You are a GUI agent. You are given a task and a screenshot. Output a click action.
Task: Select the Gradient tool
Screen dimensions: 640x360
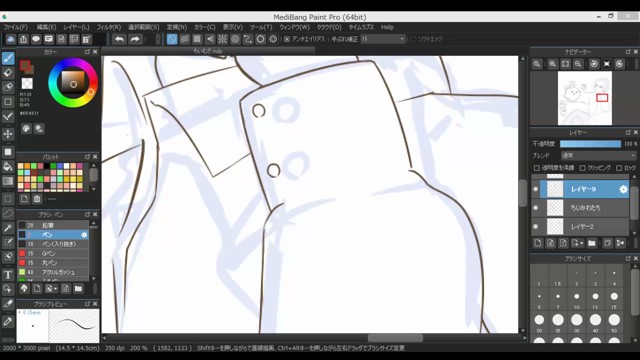pos(8,181)
